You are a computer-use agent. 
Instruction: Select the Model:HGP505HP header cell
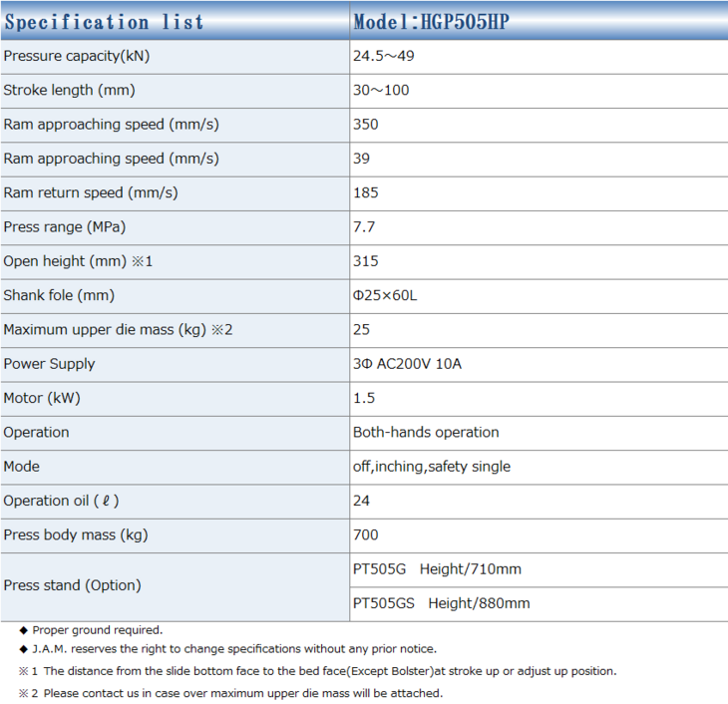[x=431, y=21]
